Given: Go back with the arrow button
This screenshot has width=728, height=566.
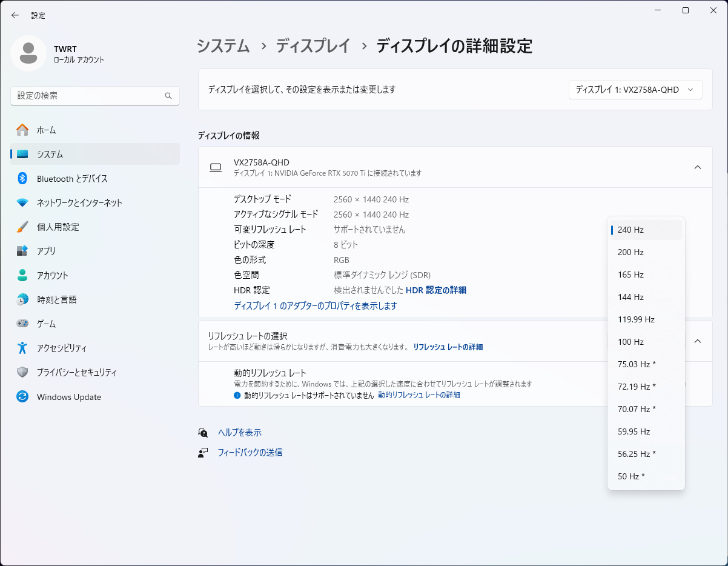Looking at the screenshot, I should point(15,15).
